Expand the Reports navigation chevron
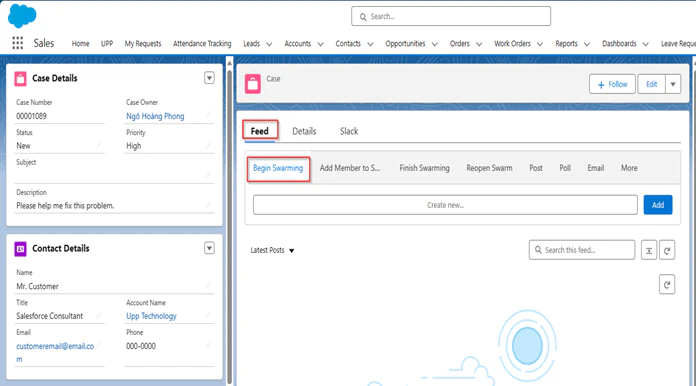 [587, 44]
